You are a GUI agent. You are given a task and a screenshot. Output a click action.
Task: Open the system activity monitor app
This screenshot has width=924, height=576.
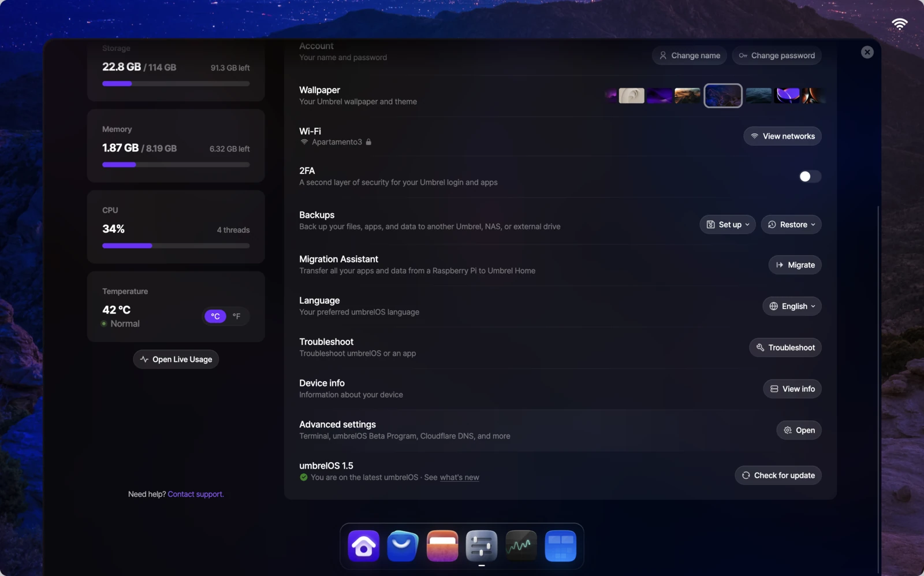520,545
